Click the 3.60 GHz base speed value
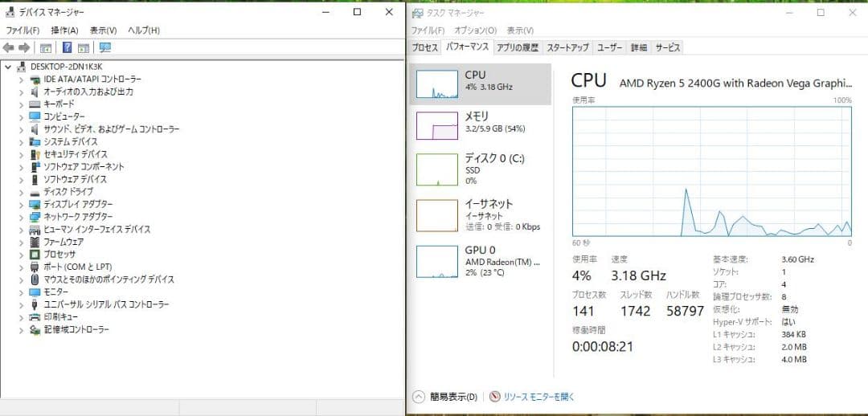The height and width of the screenshot is (416, 868). click(798, 259)
